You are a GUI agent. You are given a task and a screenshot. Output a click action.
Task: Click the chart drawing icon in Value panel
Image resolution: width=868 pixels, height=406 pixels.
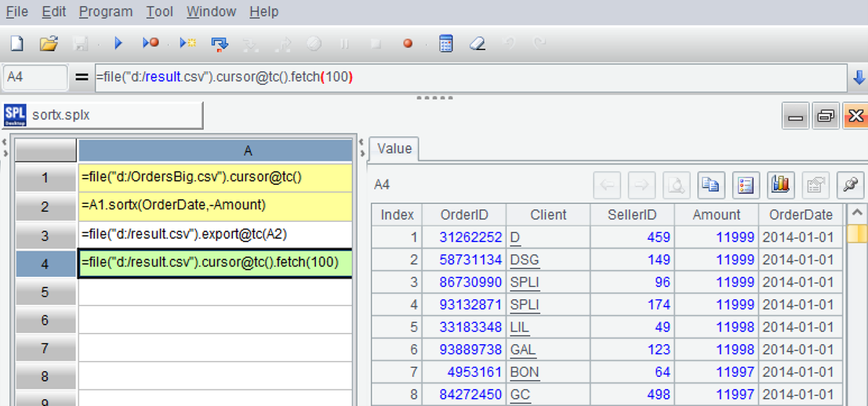point(780,185)
